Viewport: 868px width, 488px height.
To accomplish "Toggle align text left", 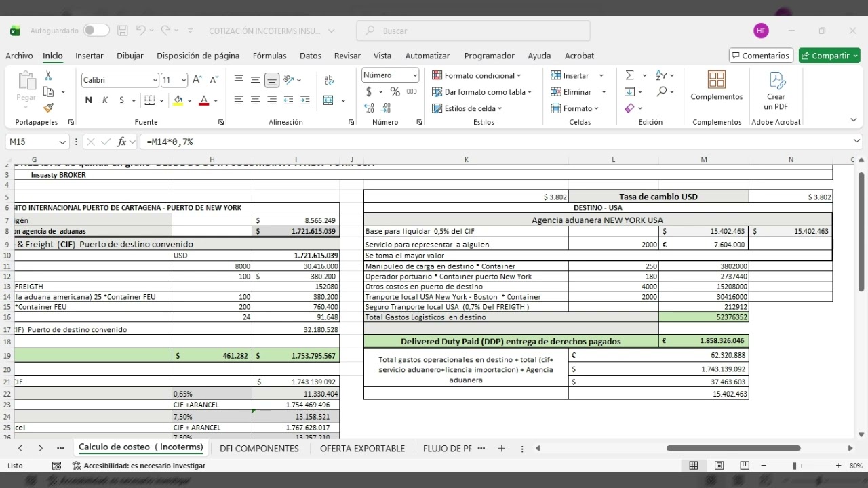I will (x=239, y=100).
